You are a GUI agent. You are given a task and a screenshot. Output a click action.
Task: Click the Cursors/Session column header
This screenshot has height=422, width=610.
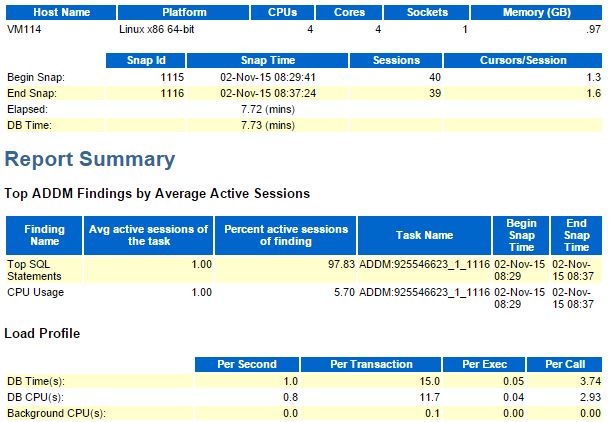[x=524, y=60]
